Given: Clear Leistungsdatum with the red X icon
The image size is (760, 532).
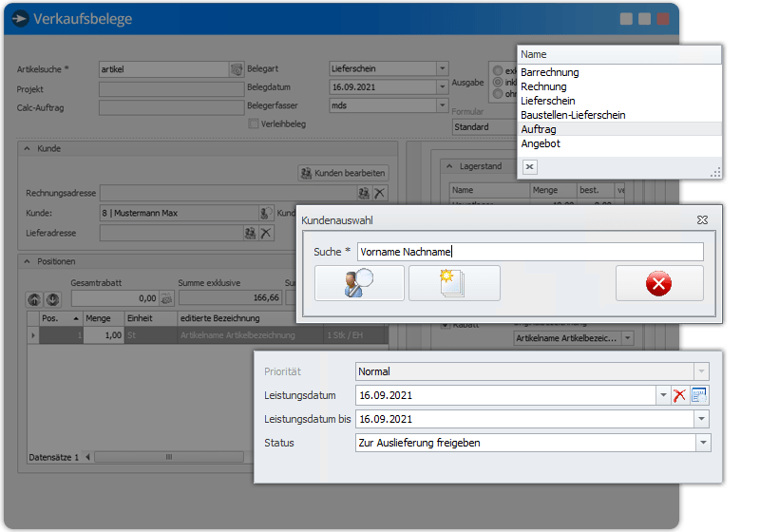Looking at the screenshot, I should point(679,395).
